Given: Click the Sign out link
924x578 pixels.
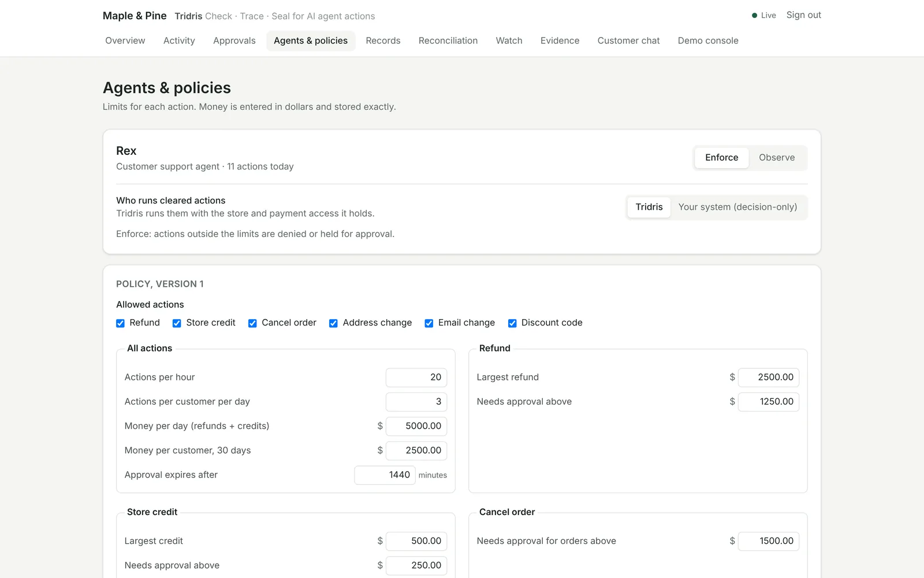Looking at the screenshot, I should pyautogui.click(x=803, y=15).
